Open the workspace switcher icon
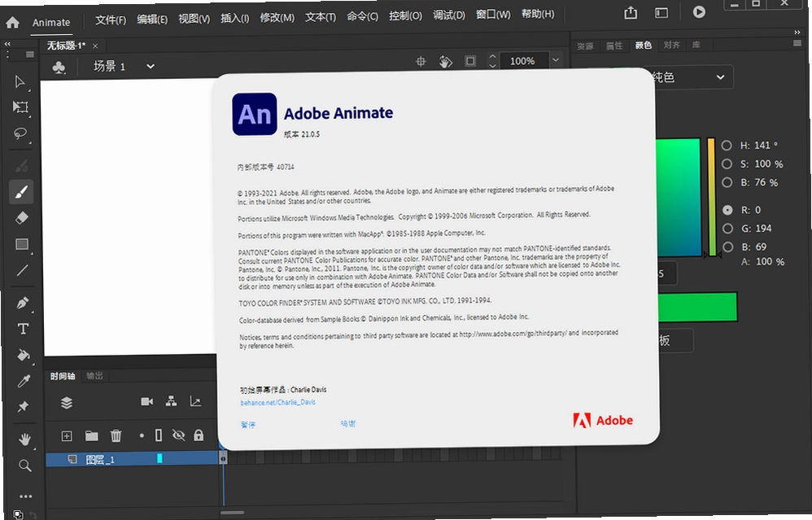The image size is (812, 520). [661, 12]
